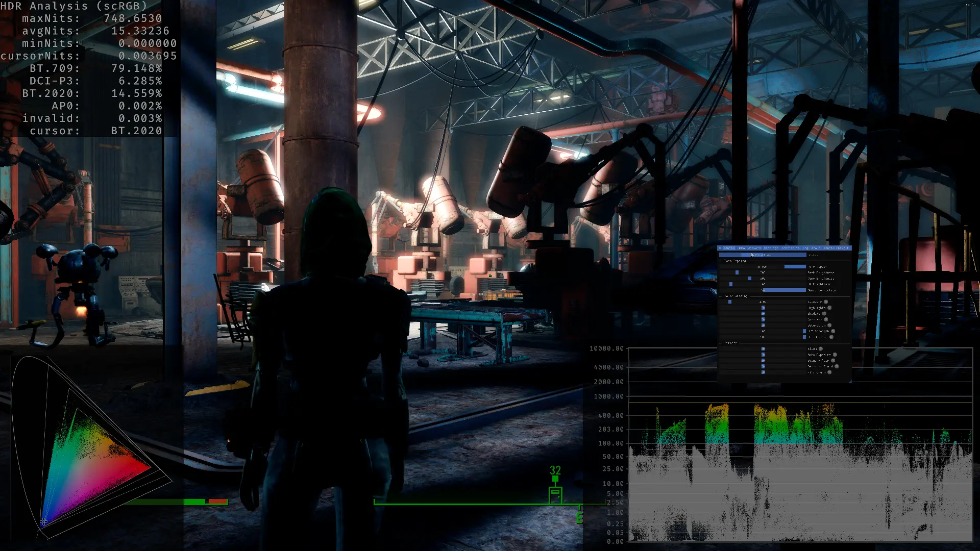
Task: Adjust the LUT Scaling slider
Action: (763, 337)
